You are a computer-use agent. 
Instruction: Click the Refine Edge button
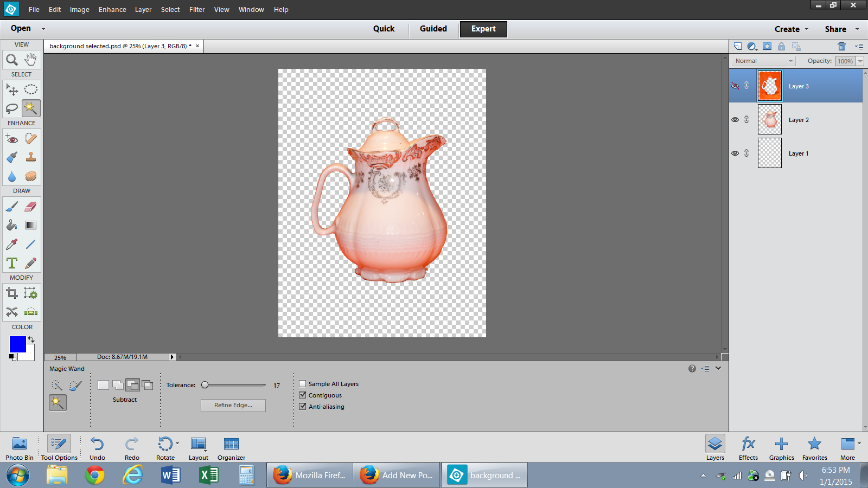click(x=233, y=406)
